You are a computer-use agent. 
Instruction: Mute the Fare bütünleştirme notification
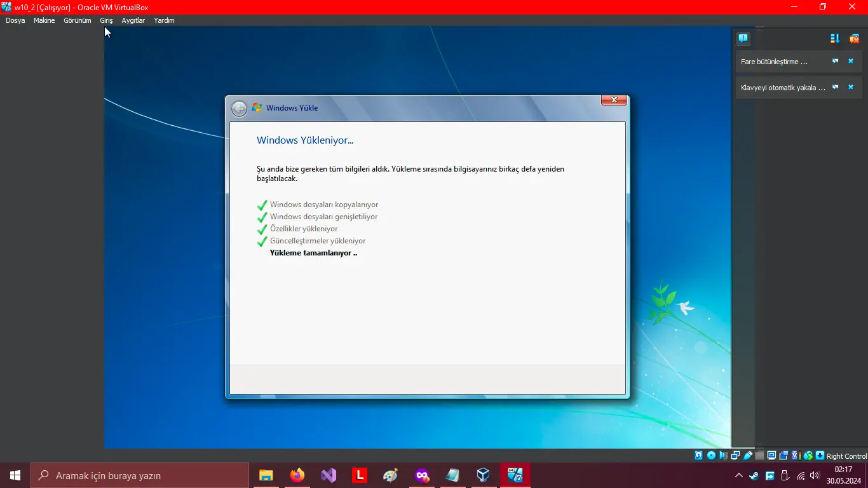[x=836, y=61]
